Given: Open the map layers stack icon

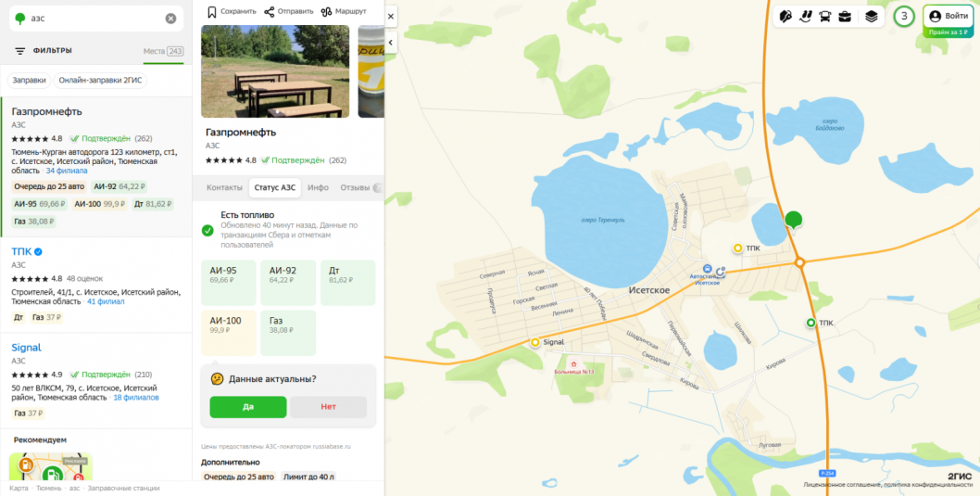Looking at the screenshot, I should click(x=872, y=17).
